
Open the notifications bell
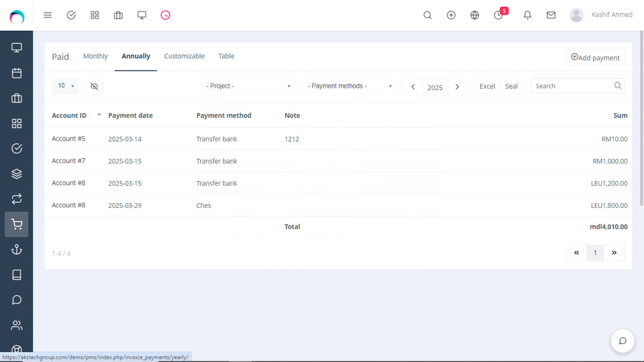(527, 15)
